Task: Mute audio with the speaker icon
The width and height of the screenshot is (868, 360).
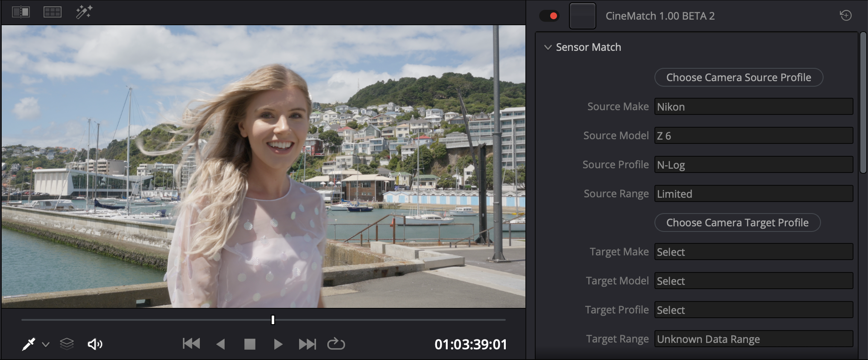Action: pyautogui.click(x=95, y=344)
